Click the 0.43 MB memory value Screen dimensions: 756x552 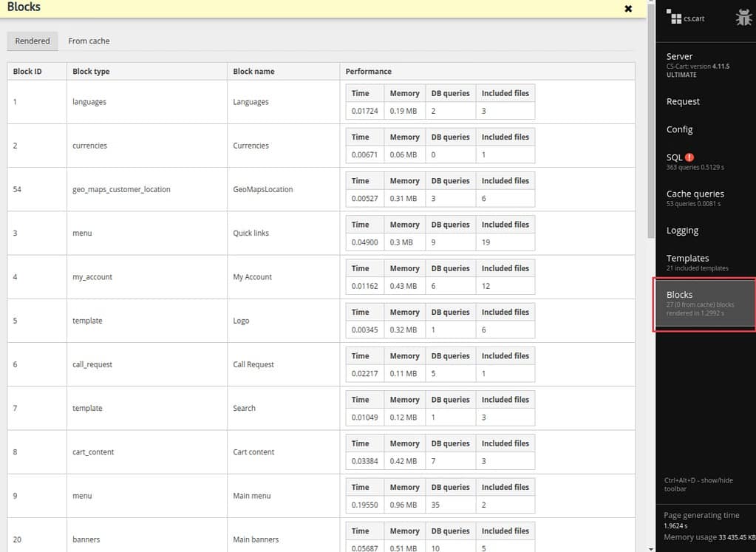click(403, 286)
